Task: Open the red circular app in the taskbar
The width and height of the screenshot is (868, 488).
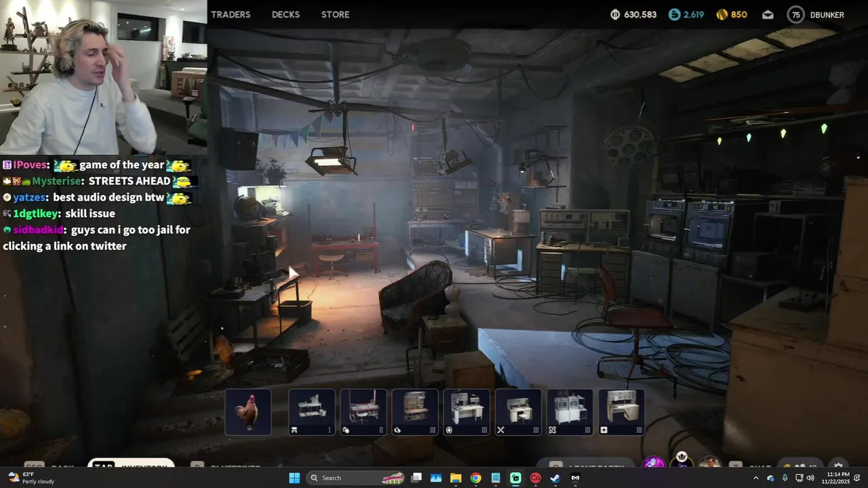Action: (536, 478)
